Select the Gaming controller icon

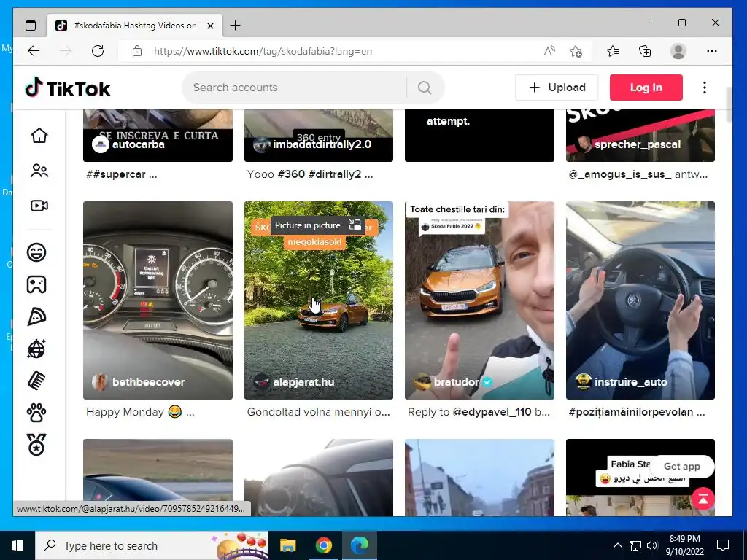pyautogui.click(x=36, y=284)
